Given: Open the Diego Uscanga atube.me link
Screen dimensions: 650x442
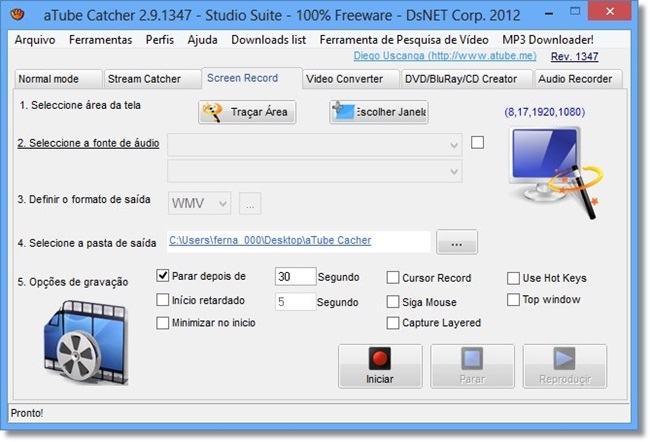Looking at the screenshot, I should pos(445,56).
